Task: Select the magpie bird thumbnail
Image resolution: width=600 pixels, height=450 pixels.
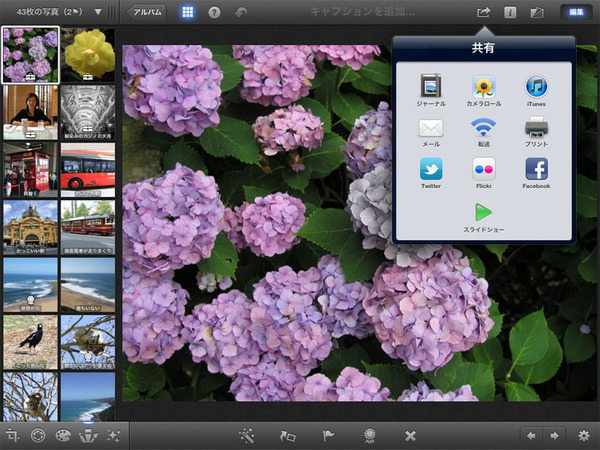Action: point(31,342)
